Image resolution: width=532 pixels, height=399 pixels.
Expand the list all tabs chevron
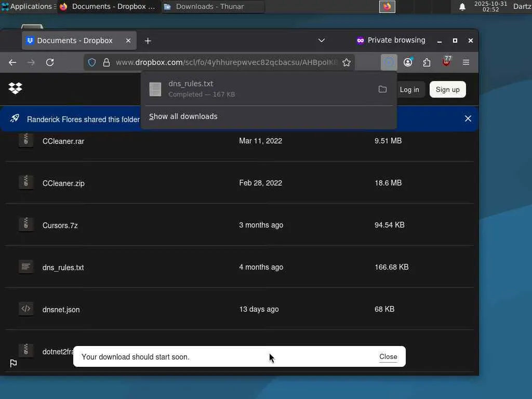tap(322, 41)
